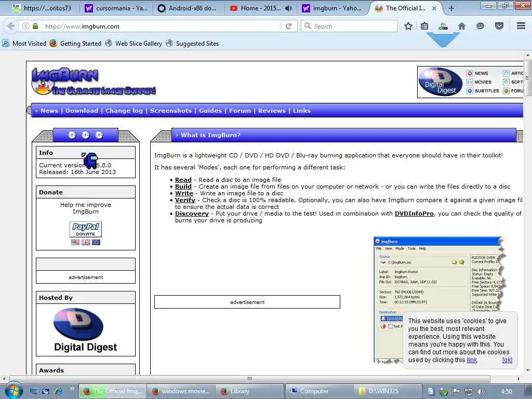This screenshot has width=532, height=399.
Task: Click the browser Back arrow button
Action: click(11, 26)
